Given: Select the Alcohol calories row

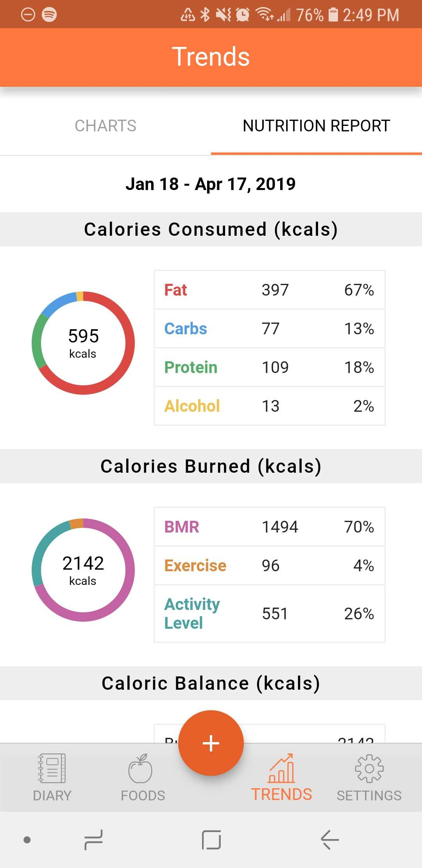Looking at the screenshot, I should pos(269,406).
